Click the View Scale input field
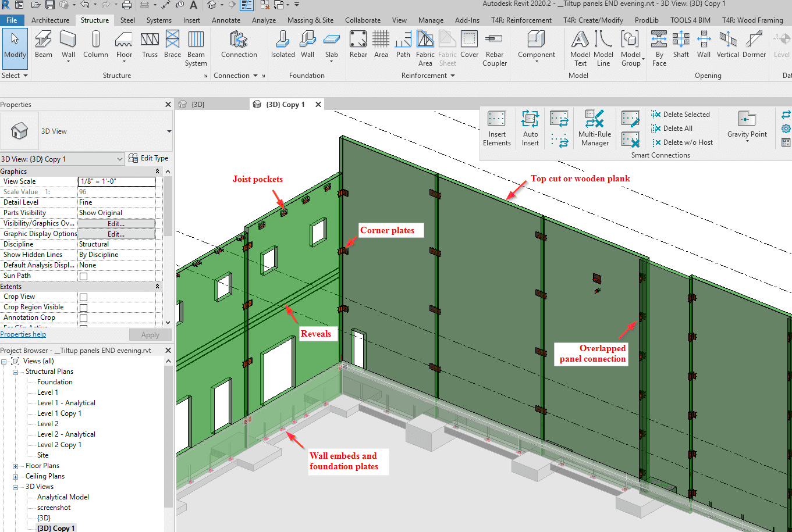Viewport: 792px width, 532px height. tap(116, 181)
